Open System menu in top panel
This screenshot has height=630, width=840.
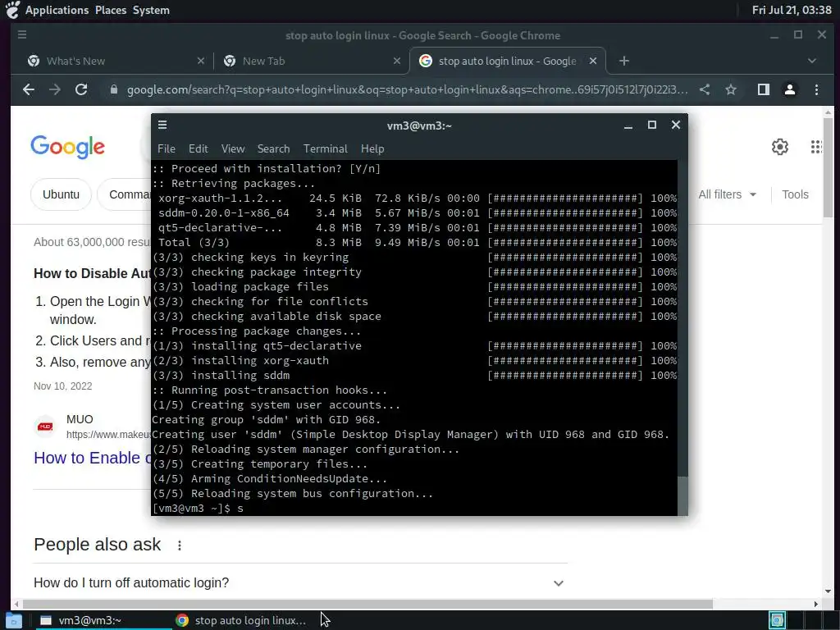point(151,10)
